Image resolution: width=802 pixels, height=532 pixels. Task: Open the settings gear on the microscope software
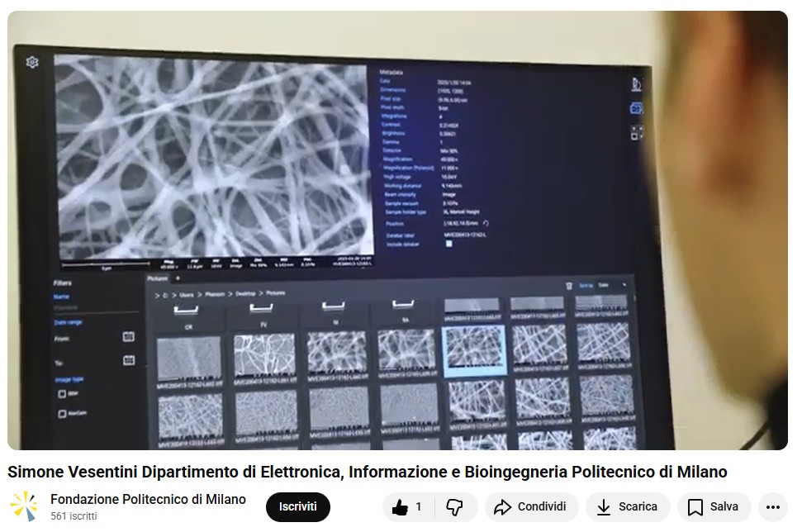[x=32, y=62]
